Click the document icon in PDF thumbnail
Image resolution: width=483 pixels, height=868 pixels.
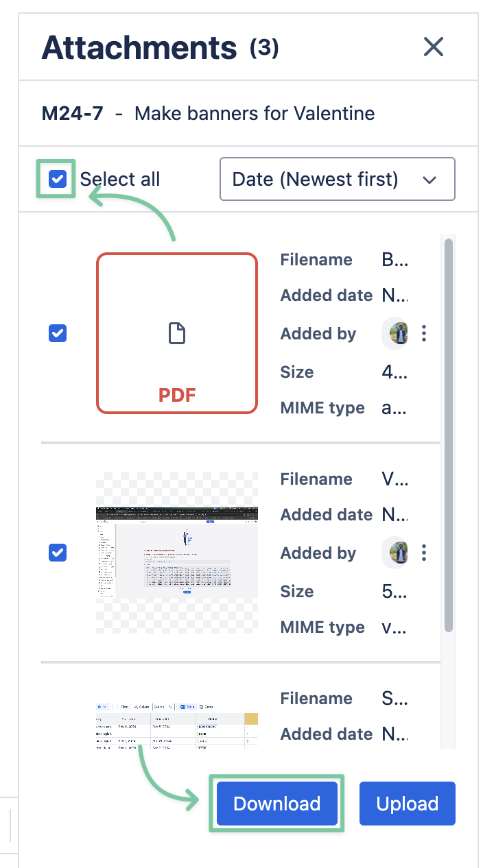click(x=177, y=333)
